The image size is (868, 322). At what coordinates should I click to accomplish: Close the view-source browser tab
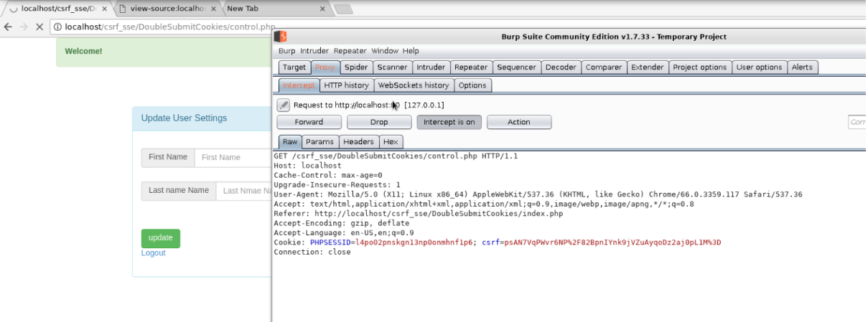(x=213, y=9)
